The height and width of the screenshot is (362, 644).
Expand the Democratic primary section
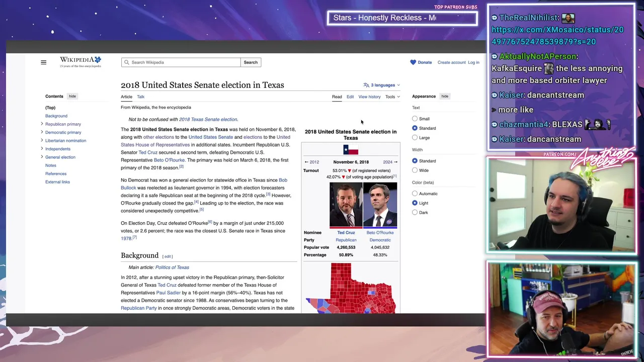42,132
